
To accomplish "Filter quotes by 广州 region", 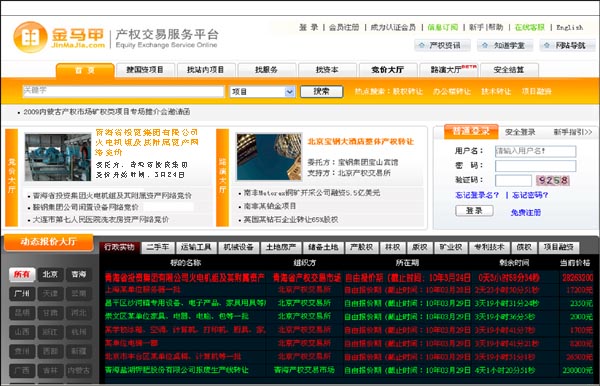I will (22, 293).
